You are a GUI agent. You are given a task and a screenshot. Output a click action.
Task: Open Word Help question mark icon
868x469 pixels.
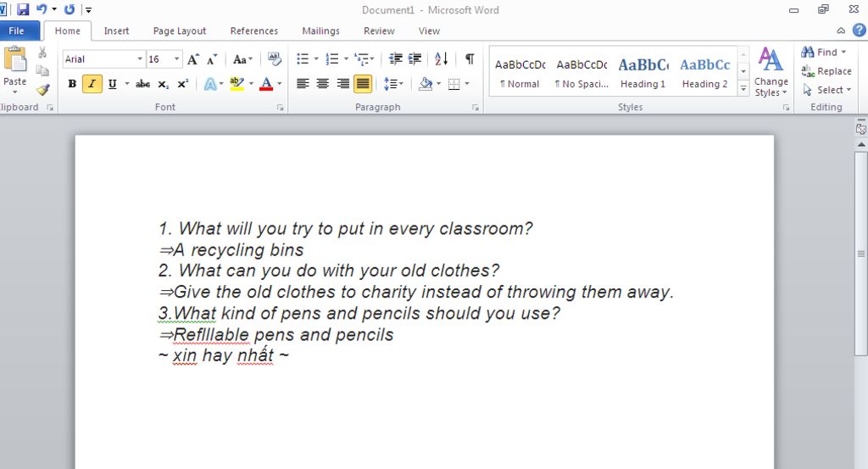click(859, 31)
